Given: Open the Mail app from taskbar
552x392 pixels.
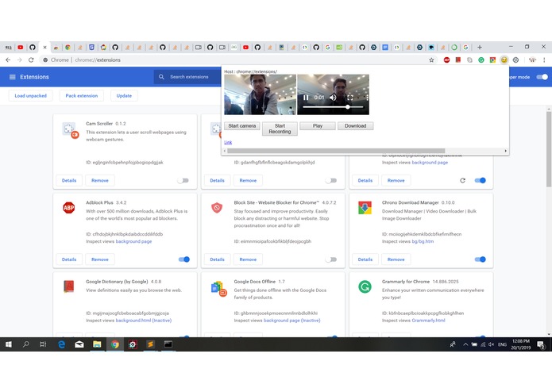Looking at the screenshot, I should coord(79,344).
